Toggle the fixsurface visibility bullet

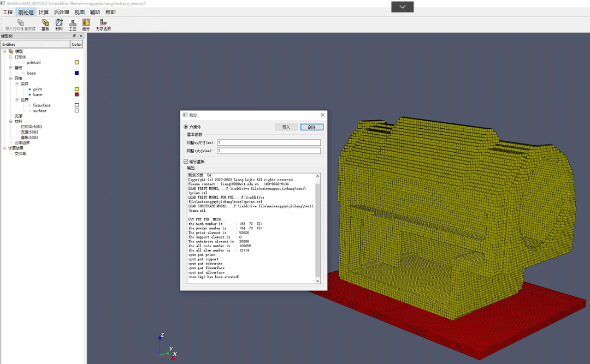click(x=29, y=105)
